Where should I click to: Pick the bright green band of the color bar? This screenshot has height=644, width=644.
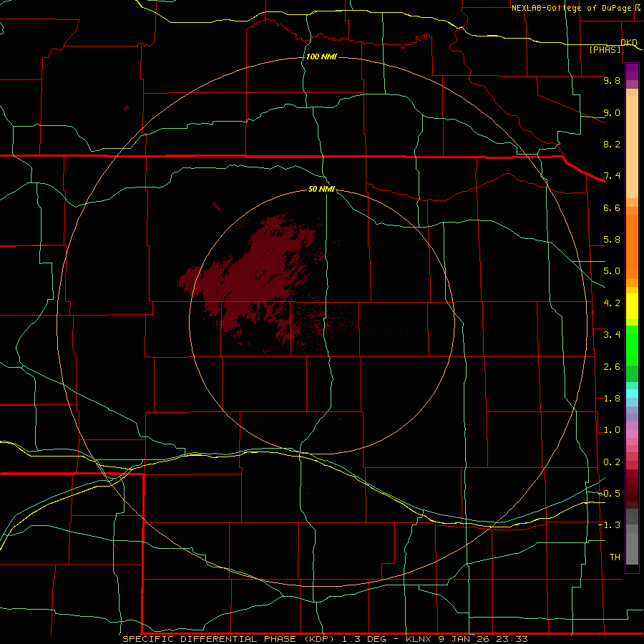click(x=632, y=346)
